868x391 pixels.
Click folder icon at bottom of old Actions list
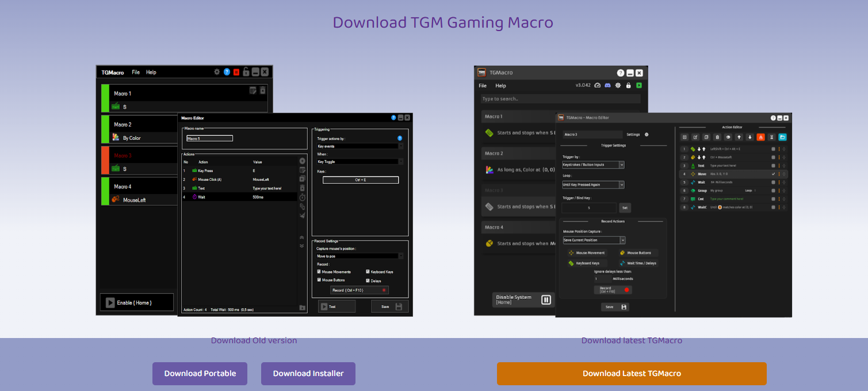point(302,308)
